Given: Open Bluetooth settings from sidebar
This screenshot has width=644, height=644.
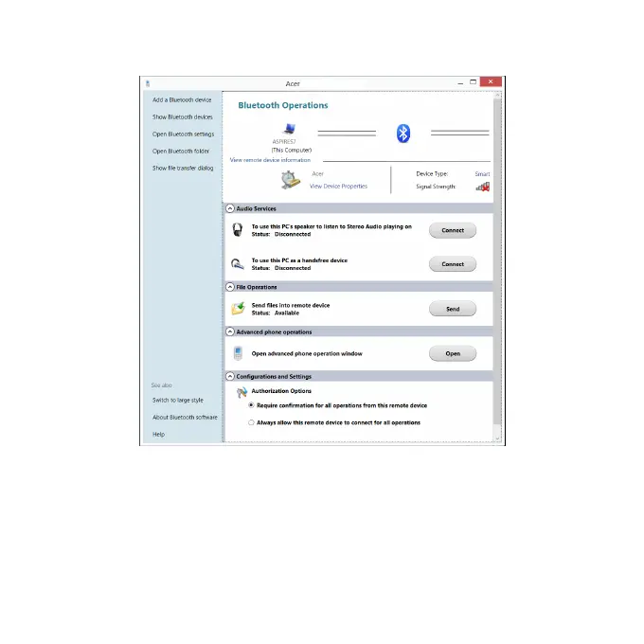Looking at the screenshot, I should tap(183, 134).
